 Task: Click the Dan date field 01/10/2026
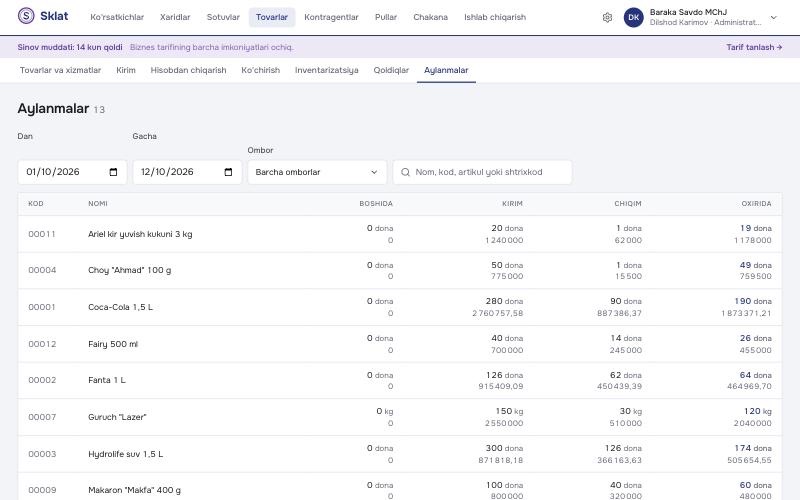(x=72, y=172)
